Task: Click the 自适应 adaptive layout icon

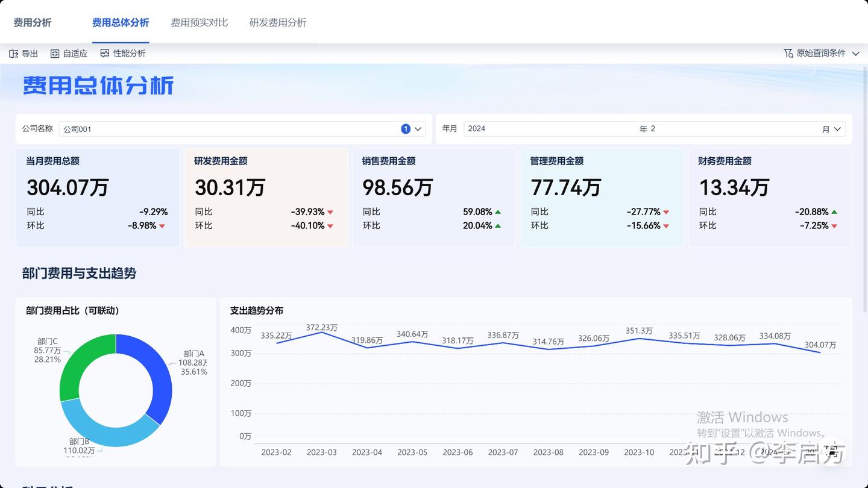Action: pos(55,53)
